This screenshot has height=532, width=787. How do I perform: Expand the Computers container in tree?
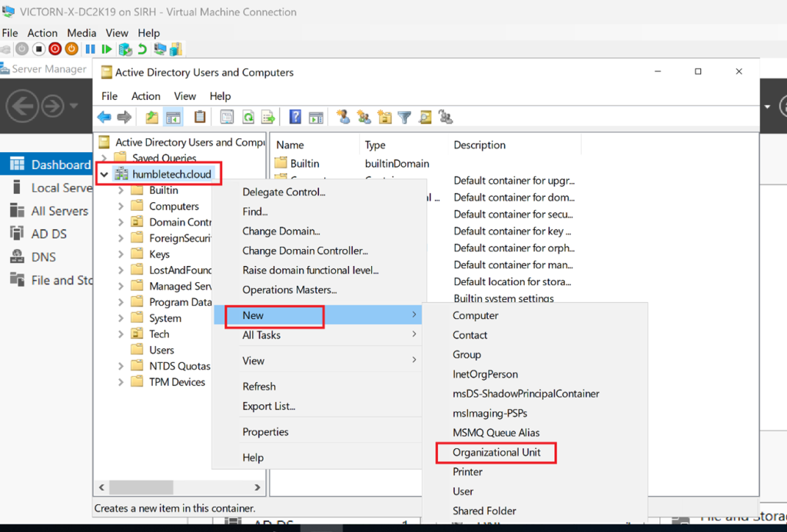[x=121, y=207]
